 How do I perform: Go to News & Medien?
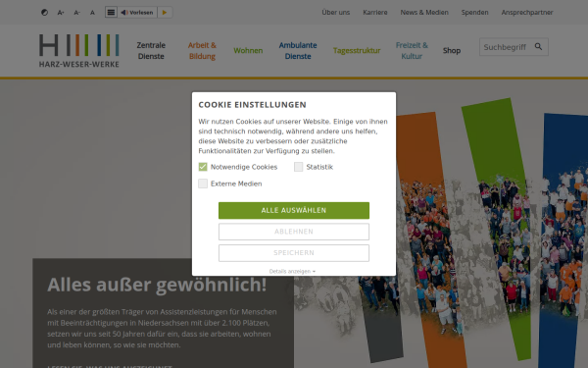click(424, 13)
